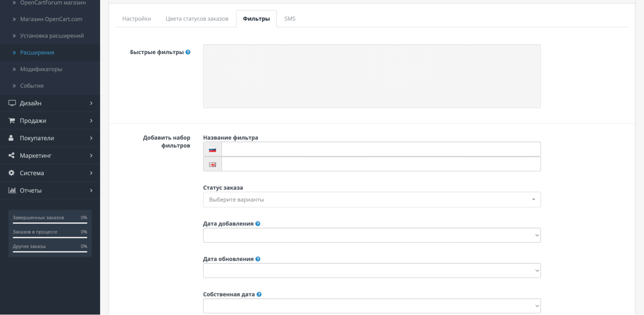The width and height of the screenshot is (644, 315).
Task: Click the Добавить набор фильтров label
Action: tap(167, 142)
